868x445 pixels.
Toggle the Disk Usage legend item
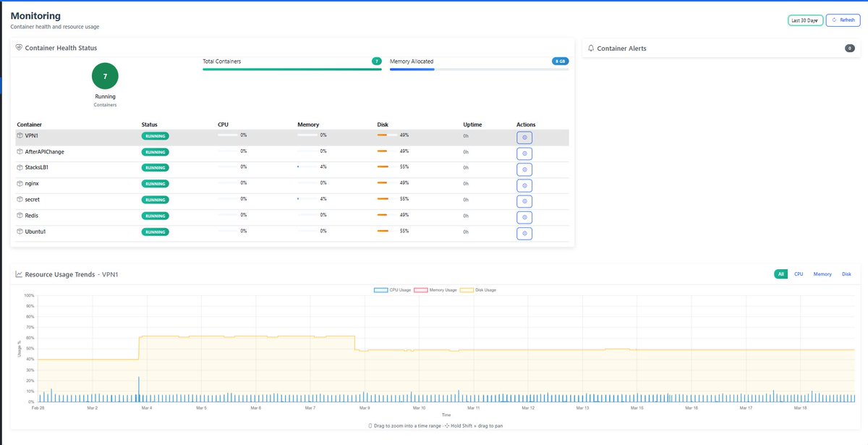485,289
